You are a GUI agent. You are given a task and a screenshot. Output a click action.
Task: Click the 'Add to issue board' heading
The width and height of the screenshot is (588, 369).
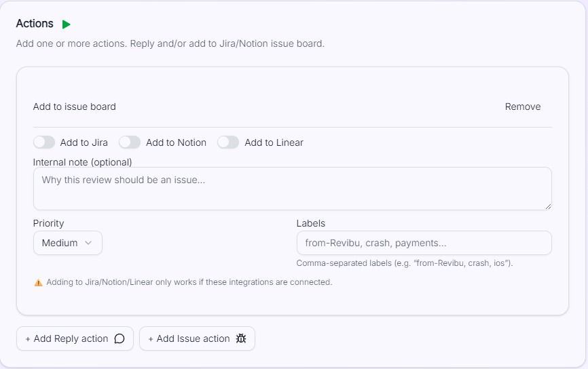(75, 106)
